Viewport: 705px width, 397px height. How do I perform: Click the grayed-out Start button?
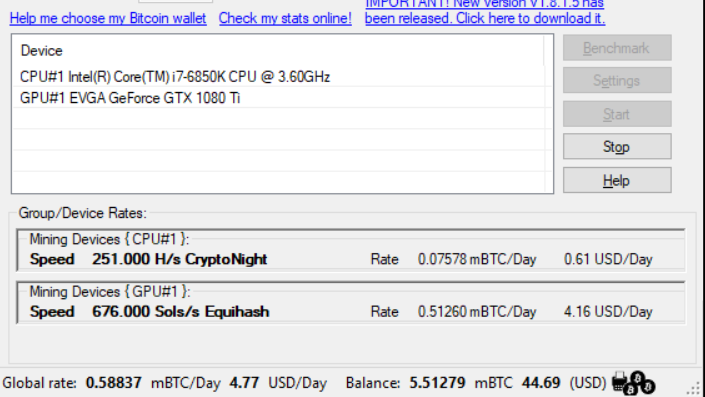coord(617,114)
